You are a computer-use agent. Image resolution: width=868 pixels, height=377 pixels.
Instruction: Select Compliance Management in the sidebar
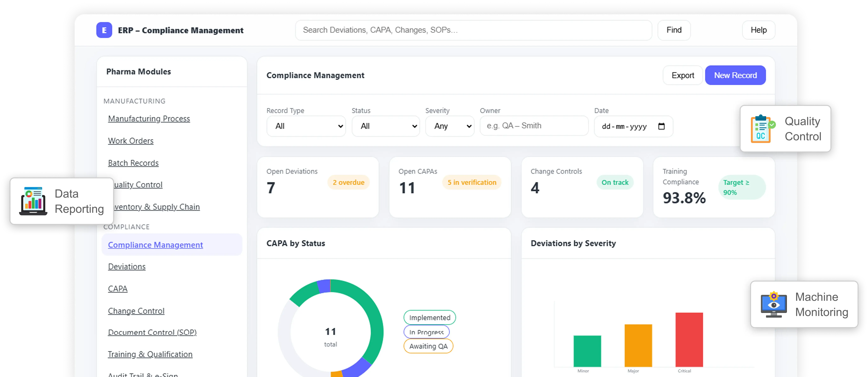(155, 245)
